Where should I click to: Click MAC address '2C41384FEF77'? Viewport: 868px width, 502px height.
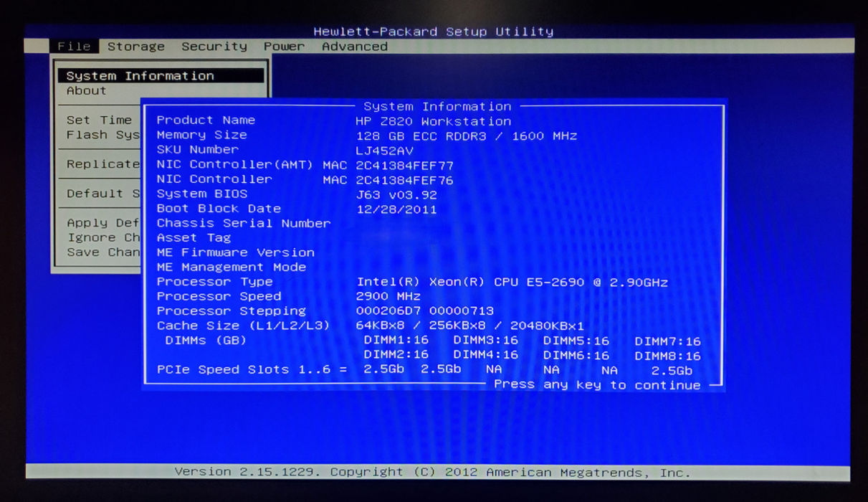[405, 166]
